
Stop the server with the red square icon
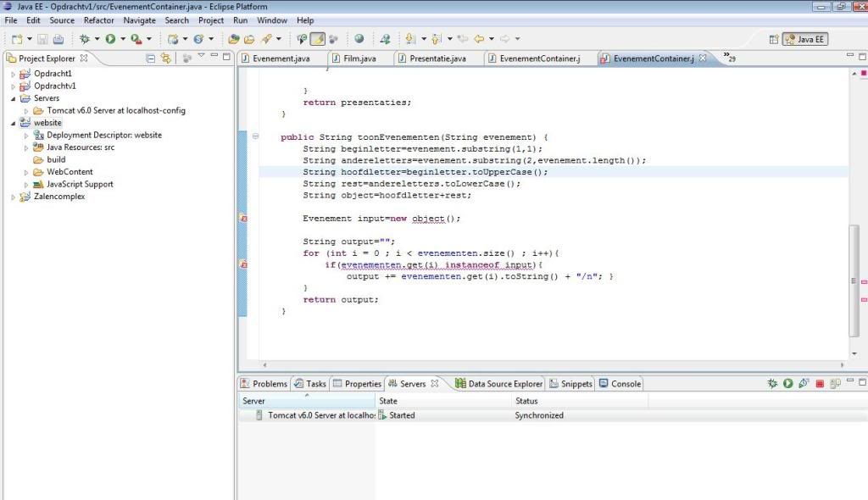click(820, 384)
